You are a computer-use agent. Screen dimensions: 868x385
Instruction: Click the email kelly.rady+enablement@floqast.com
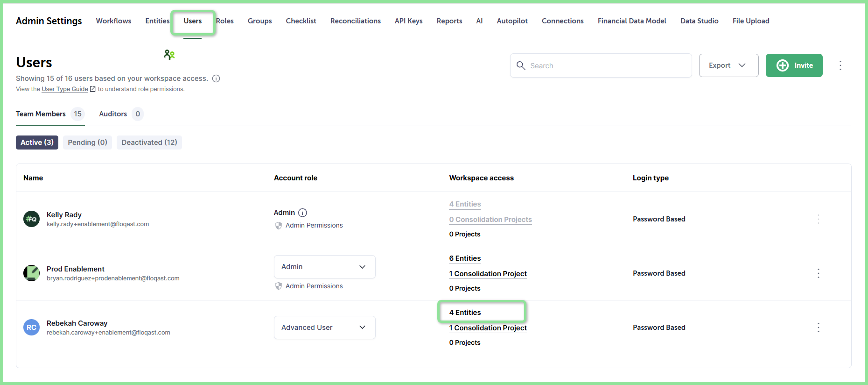coord(98,224)
